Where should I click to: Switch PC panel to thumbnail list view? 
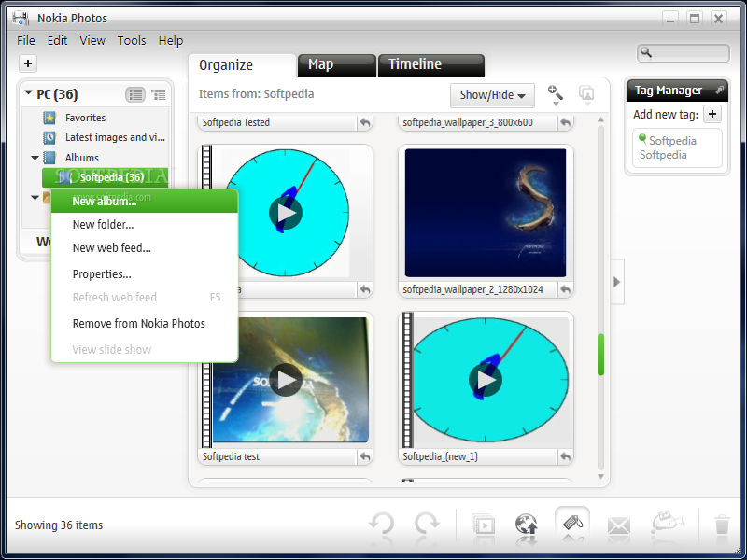(x=135, y=94)
